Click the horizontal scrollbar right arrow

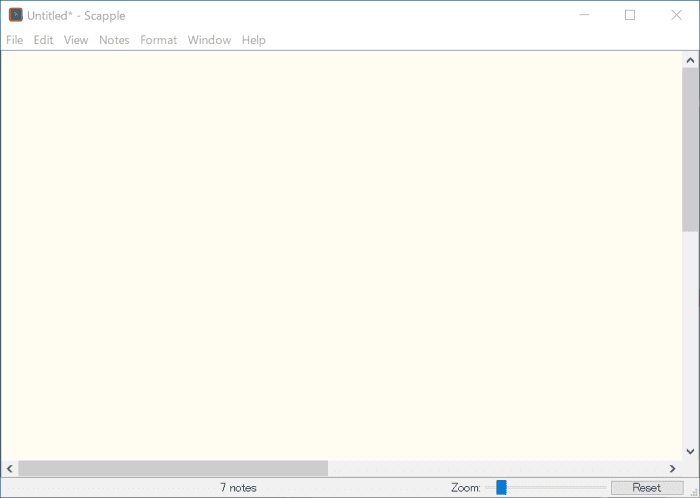(x=672, y=468)
